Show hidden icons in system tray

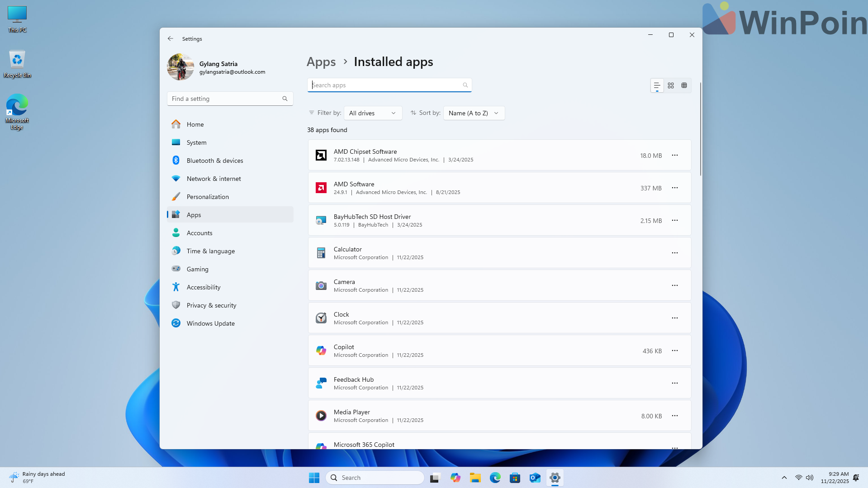[x=784, y=478]
